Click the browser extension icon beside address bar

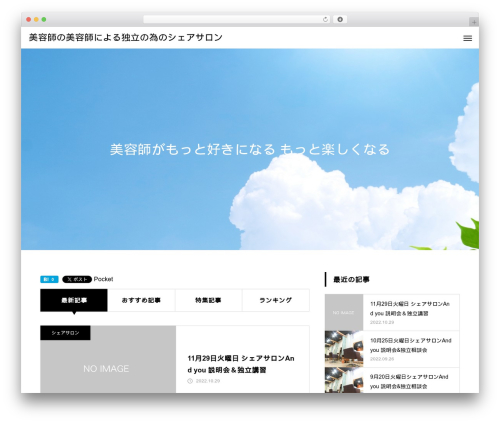tap(340, 19)
